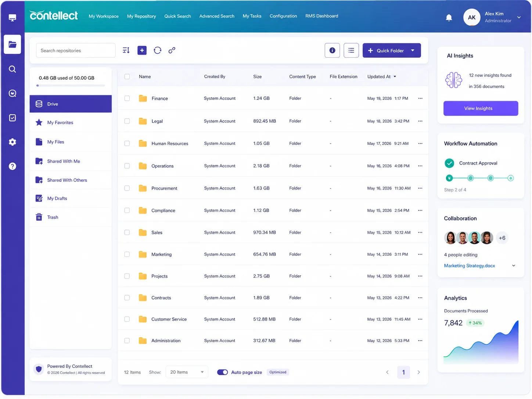Open the 20 Items page size dropdown
Viewport: 532px width, 399px height.
[x=187, y=372]
